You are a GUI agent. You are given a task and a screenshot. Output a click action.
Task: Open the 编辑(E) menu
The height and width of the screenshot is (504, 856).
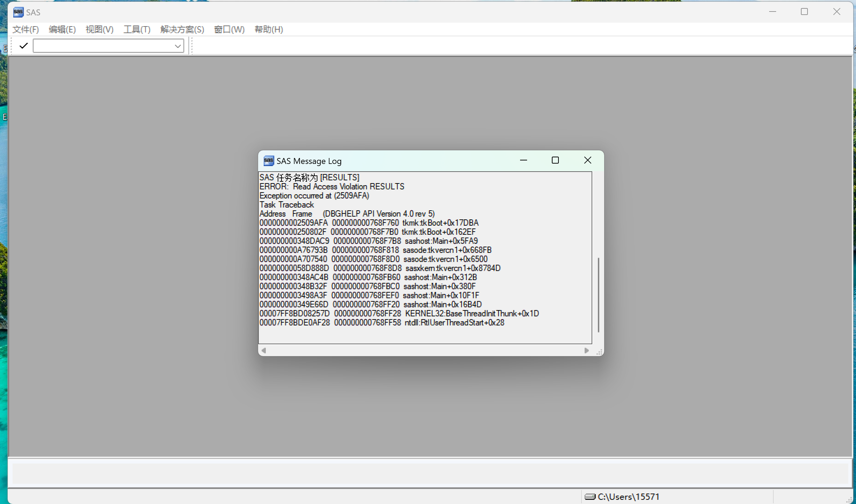pyautogui.click(x=62, y=30)
